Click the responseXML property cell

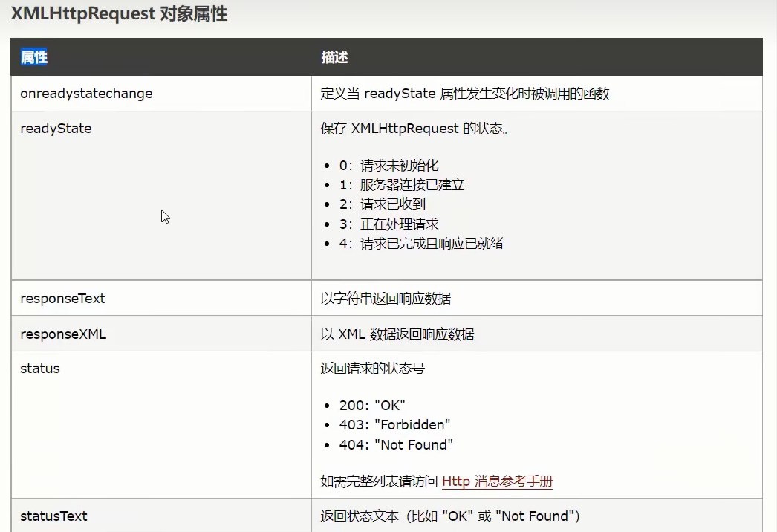pyautogui.click(x=62, y=333)
